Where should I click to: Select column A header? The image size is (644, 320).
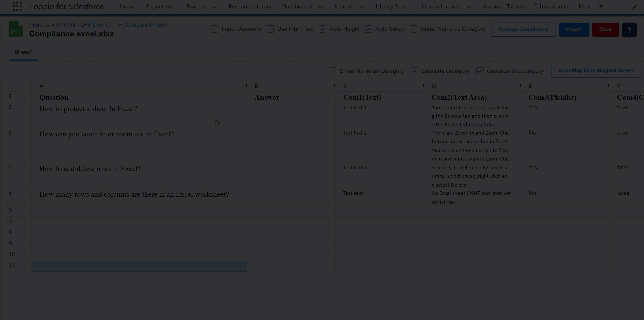click(139, 86)
